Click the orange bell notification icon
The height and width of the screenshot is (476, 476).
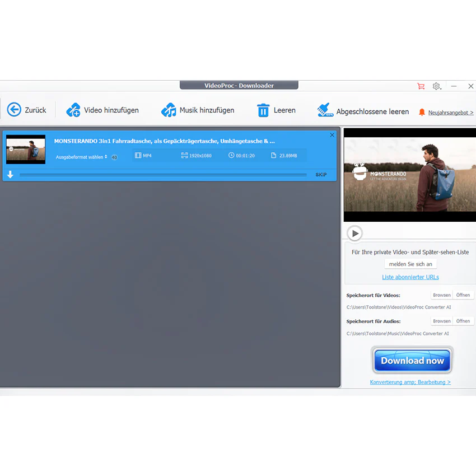(x=422, y=113)
